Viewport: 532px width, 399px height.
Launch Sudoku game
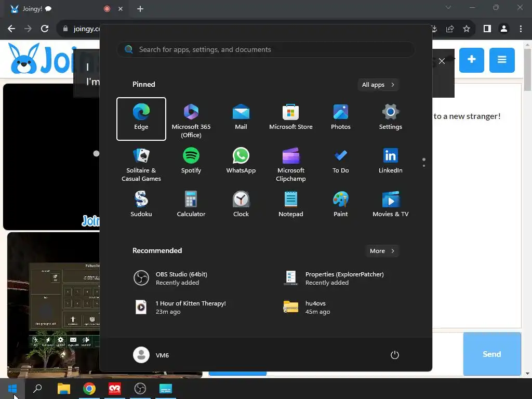point(141,204)
